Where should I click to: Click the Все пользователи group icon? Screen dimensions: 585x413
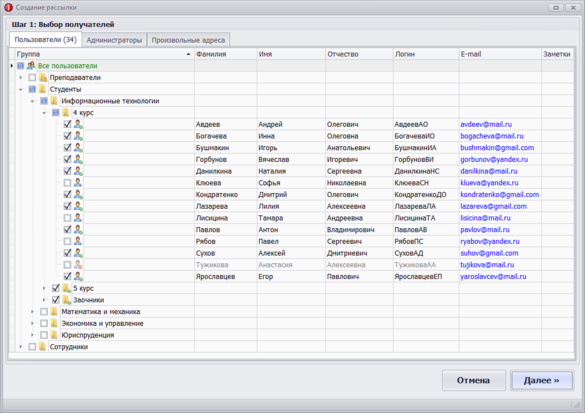click(31, 66)
